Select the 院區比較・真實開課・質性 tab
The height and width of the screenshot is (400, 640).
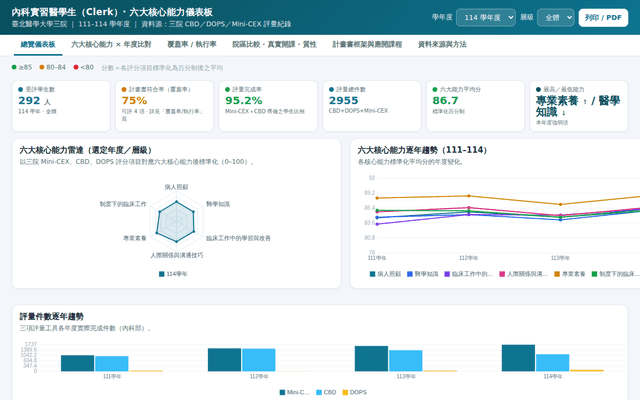274,44
